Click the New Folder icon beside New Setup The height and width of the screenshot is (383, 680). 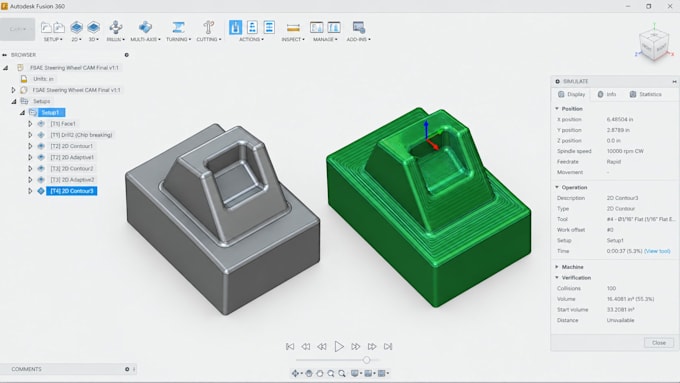click(x=59, y=28)
